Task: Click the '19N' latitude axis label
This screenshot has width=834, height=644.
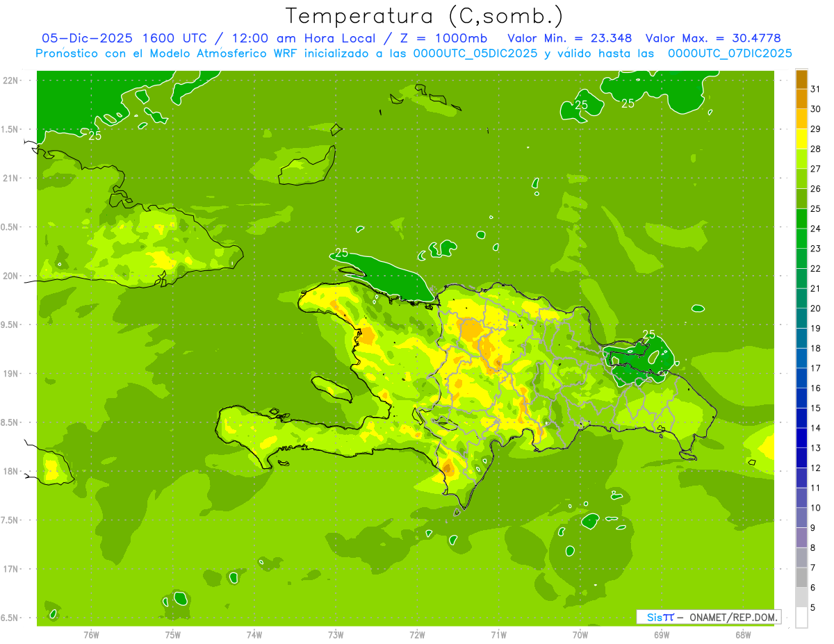Action: coord(10,374)
